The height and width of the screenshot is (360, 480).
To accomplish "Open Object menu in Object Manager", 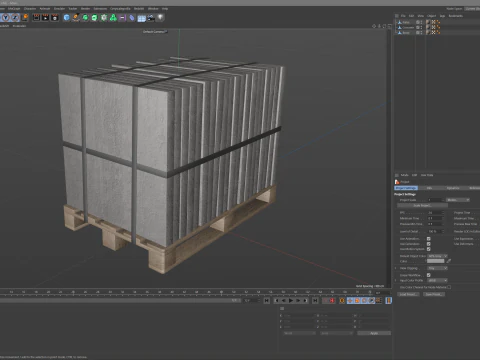I will tap(431, 16).
